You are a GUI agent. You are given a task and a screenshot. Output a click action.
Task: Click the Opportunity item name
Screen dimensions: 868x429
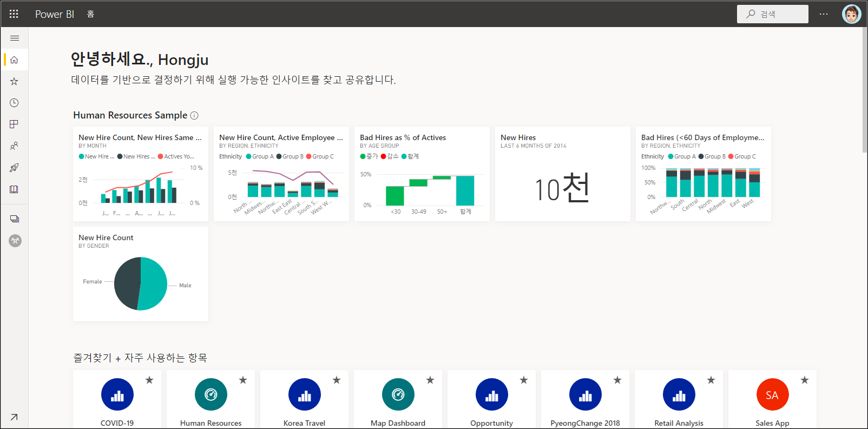click(492, 423)
